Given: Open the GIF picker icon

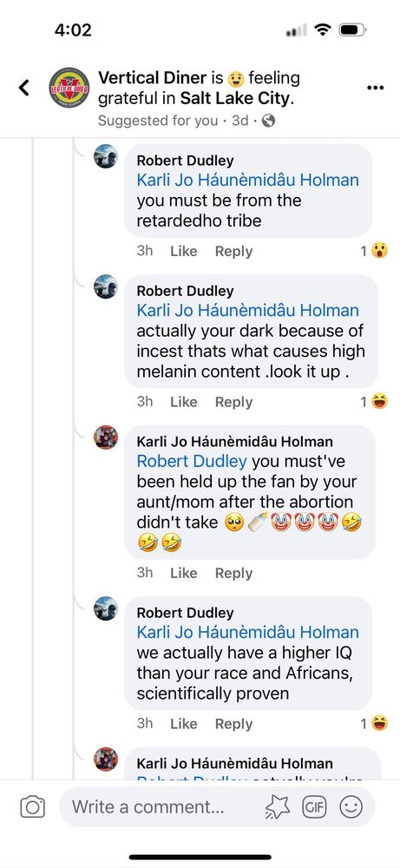Looking at the screenshot, I should click(313, 807).
